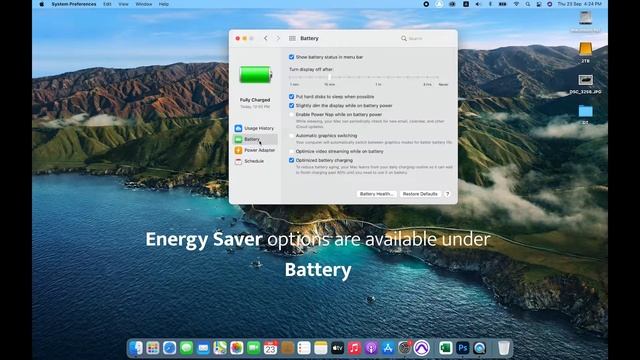Image resolution: width=640 pixels, height=360 pixels.
Task: Toggle Put hard disks to sleep checkbox
Action: tap(291, 97)
